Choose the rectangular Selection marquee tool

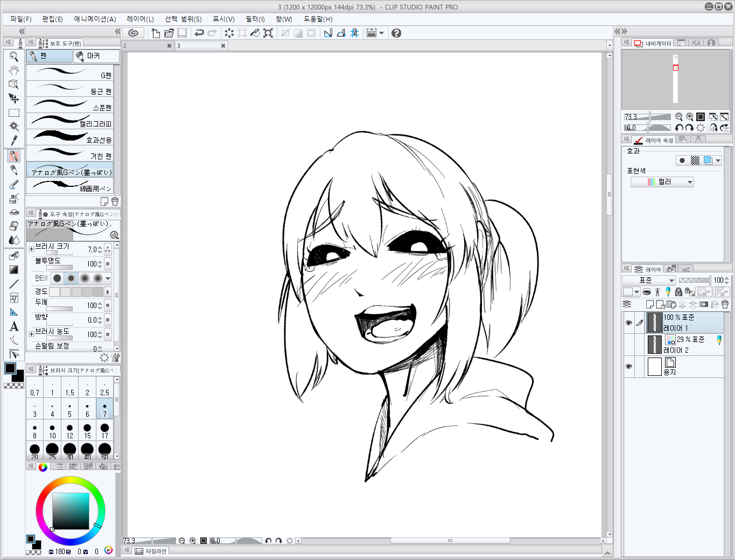coord(14,113)
